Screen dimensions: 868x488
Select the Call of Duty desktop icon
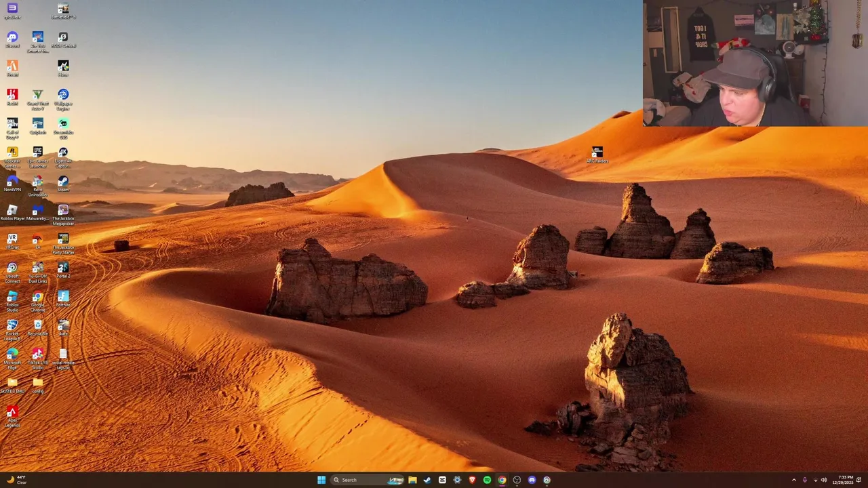coord(12,128)
